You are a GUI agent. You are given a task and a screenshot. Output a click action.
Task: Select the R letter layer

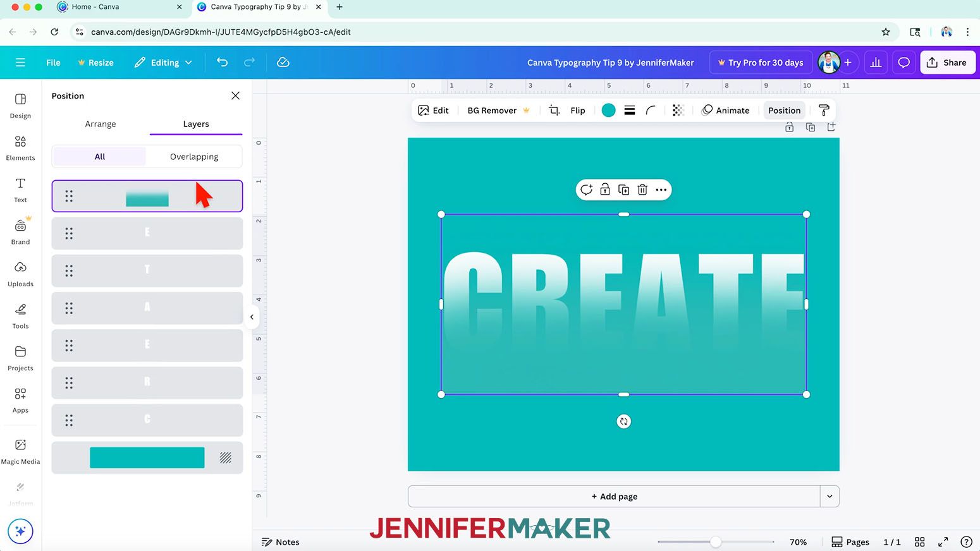[147, 383]
